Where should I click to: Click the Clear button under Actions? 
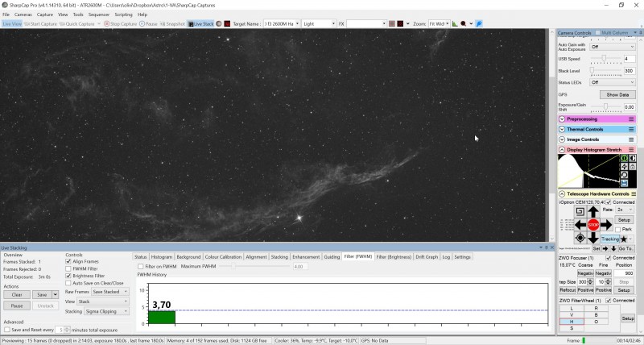pos(17,295)
